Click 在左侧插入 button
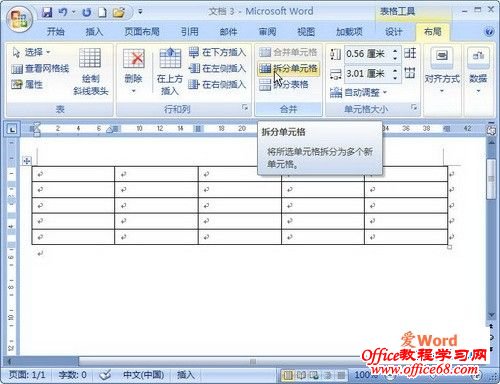This screenshot has height=384, width=500. pyautogui.click(x=217, y=69)
